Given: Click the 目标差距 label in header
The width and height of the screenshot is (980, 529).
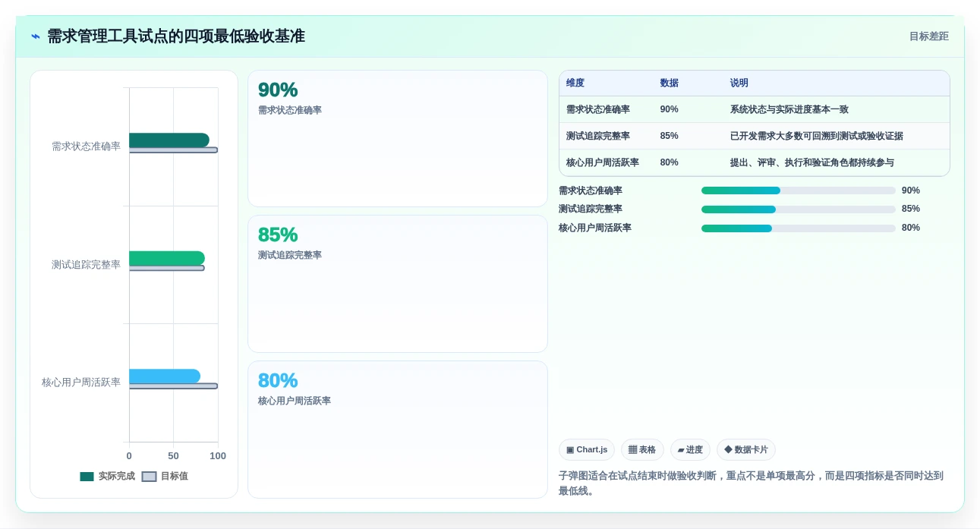Looking at the screenshot, I should click(x=929, y=36).
